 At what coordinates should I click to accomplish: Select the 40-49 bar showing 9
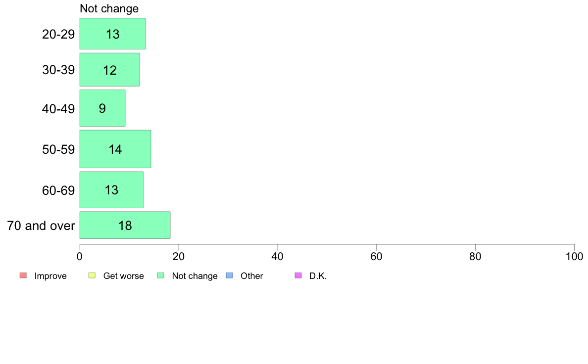click(102, 108)
